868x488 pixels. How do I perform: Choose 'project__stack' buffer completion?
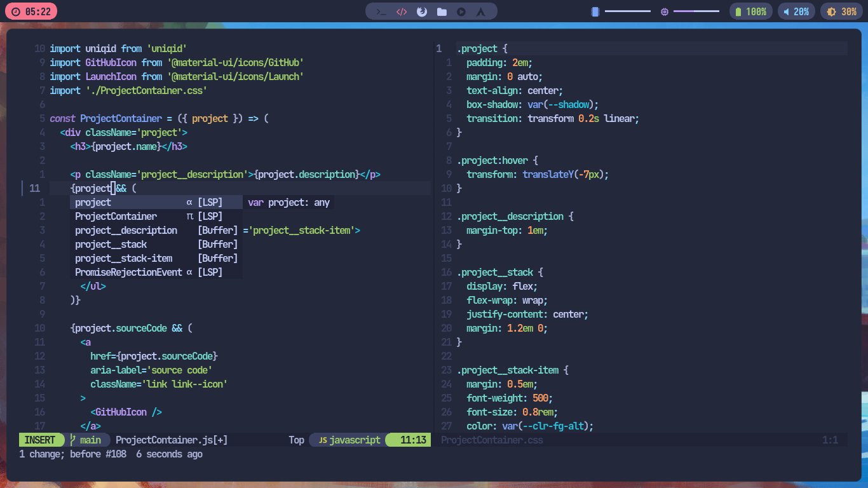[x=156, y=244]
